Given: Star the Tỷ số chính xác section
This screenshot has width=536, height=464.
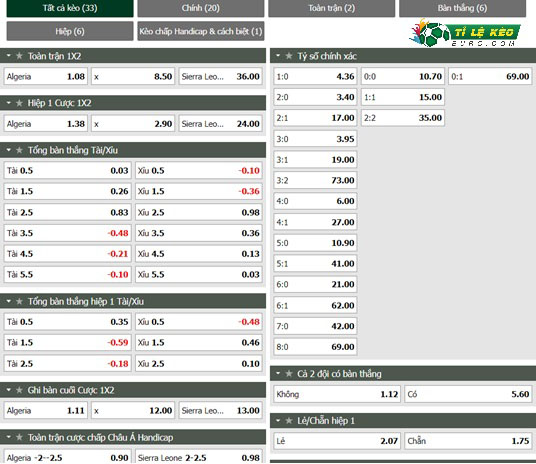Looking at the screenshot, I should pos(289,56).
